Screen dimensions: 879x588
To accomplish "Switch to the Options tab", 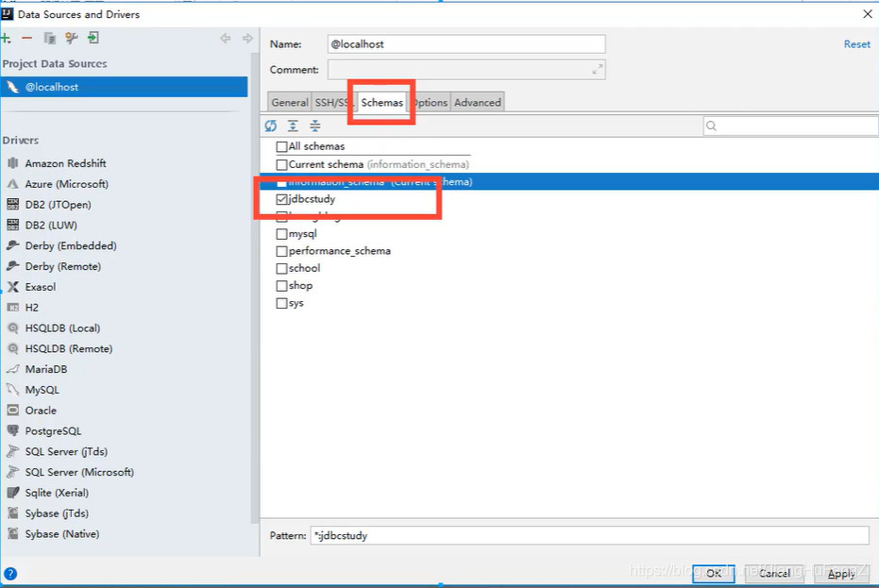I will tap(430, 103).
